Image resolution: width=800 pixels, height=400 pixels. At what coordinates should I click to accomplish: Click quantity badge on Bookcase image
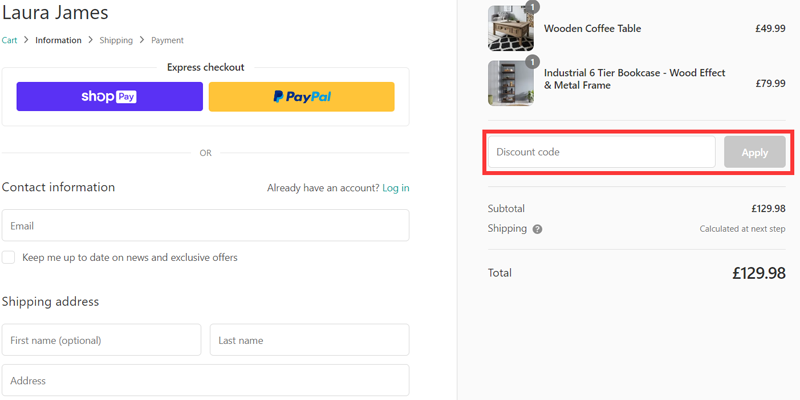point(533,62)
